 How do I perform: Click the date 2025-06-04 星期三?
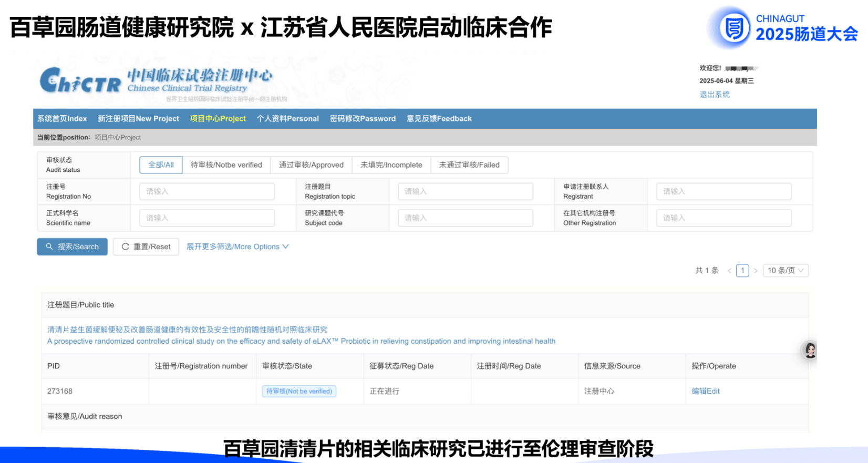[x=727, y=81]
